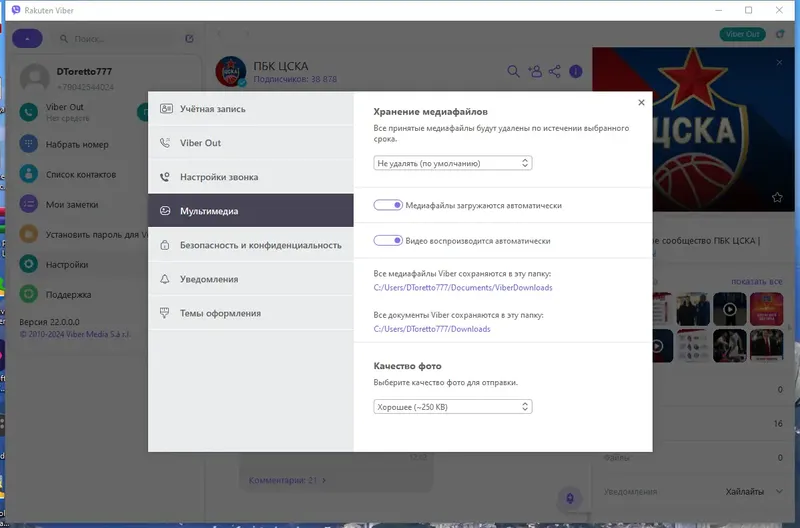Click the Список контактов icon
The width and height of the screenshot is (800, 528).
29,174
